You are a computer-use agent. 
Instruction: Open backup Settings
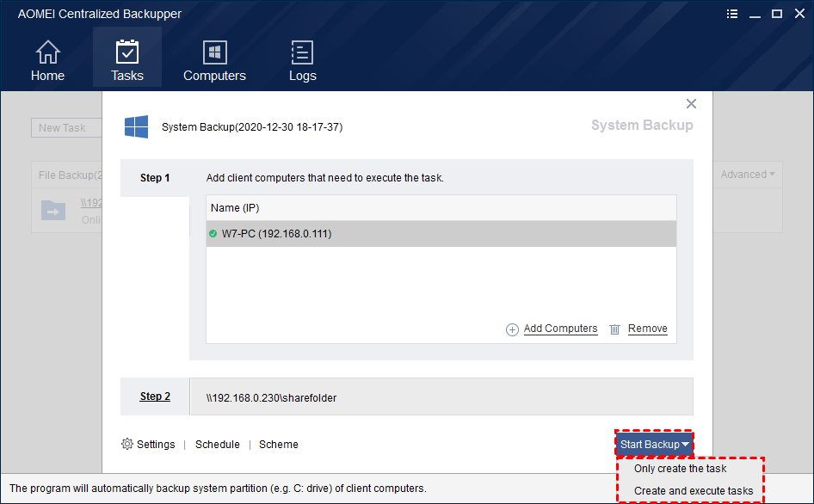(156, 445)
